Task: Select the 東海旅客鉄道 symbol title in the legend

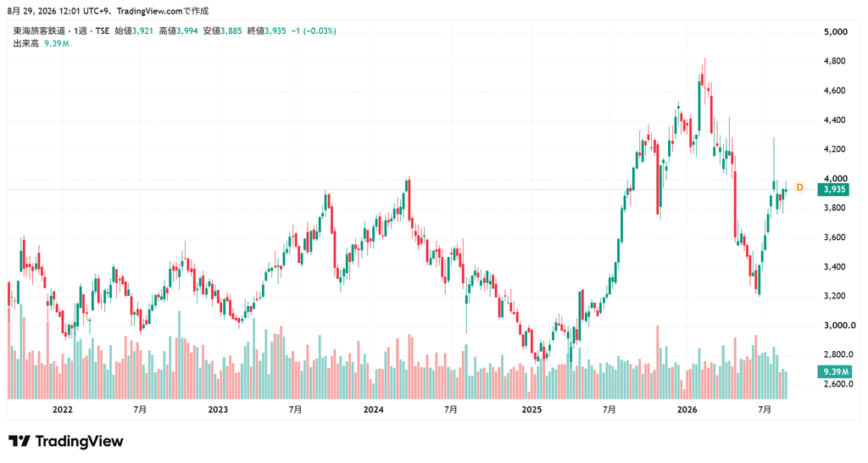Action: pos(39,31)
